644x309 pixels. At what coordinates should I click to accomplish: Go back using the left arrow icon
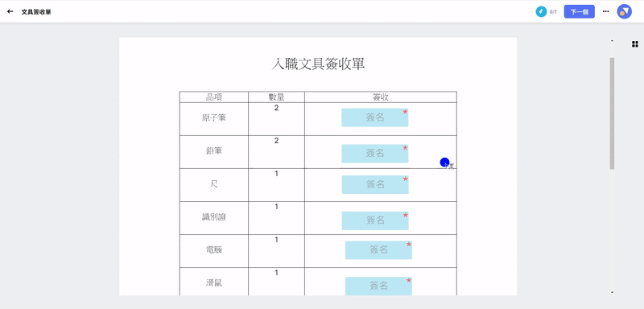point(10,12)
